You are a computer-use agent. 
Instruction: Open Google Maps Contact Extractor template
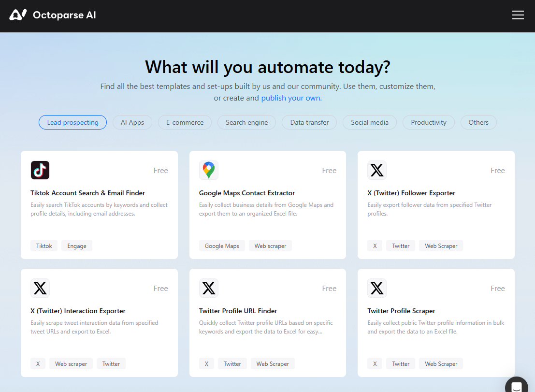click(247, 193)
